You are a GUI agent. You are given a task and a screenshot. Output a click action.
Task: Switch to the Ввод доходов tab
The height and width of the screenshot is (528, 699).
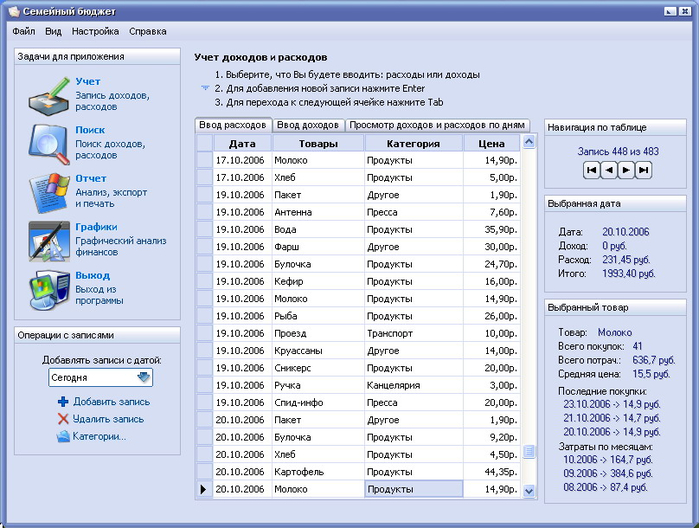pos(308,125)
